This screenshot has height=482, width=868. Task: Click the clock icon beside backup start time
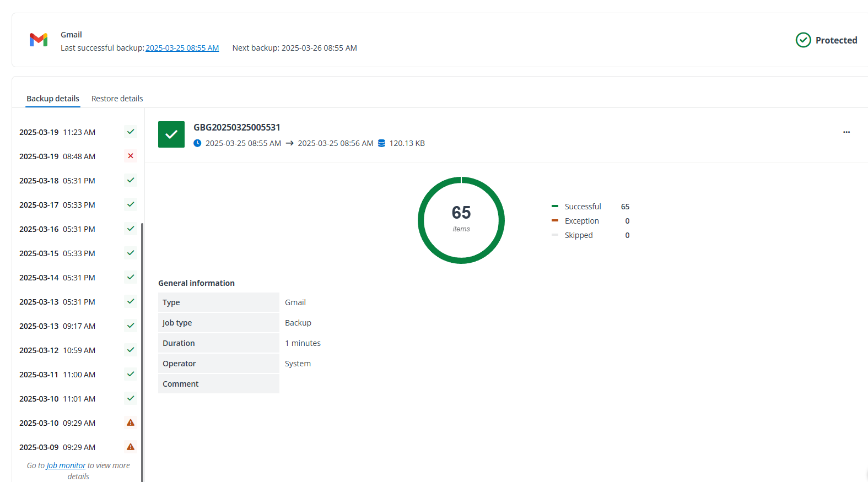click(197, 143)
